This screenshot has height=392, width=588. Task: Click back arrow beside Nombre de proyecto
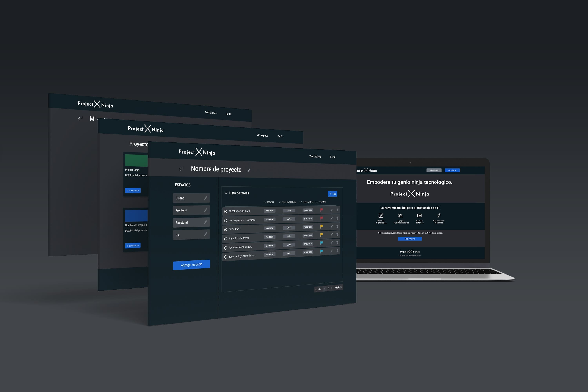click(x=181, y=169)
